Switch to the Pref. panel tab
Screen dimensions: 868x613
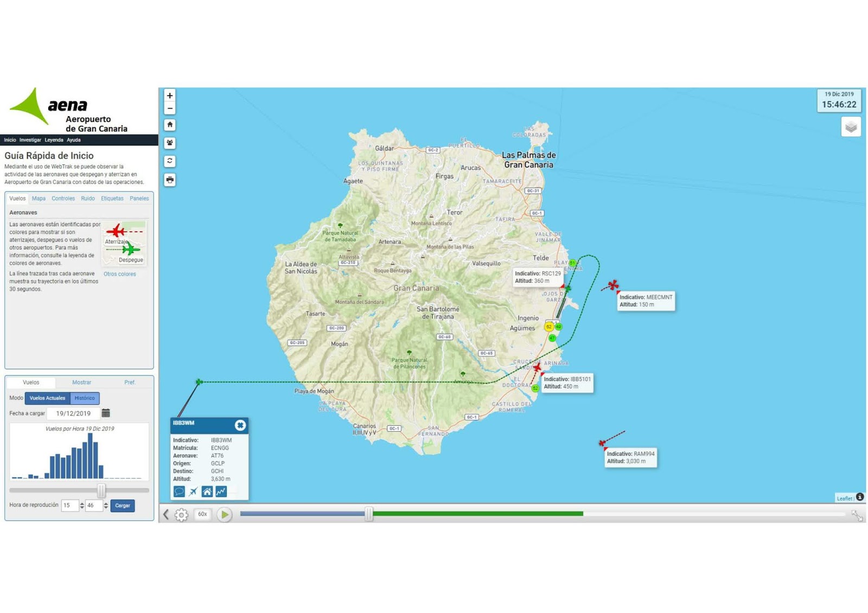(x=130, y=382)
